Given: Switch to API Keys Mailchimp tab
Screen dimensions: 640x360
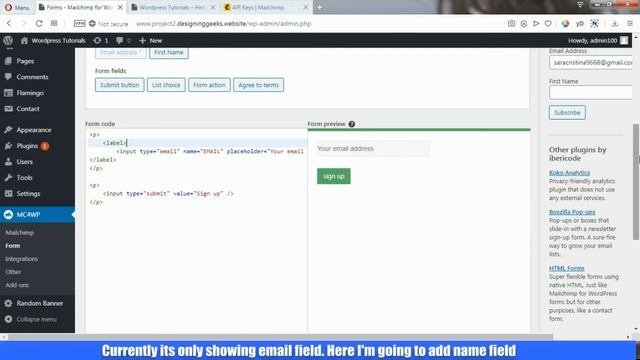Looking at the screenshot, I should coord(267,7).
